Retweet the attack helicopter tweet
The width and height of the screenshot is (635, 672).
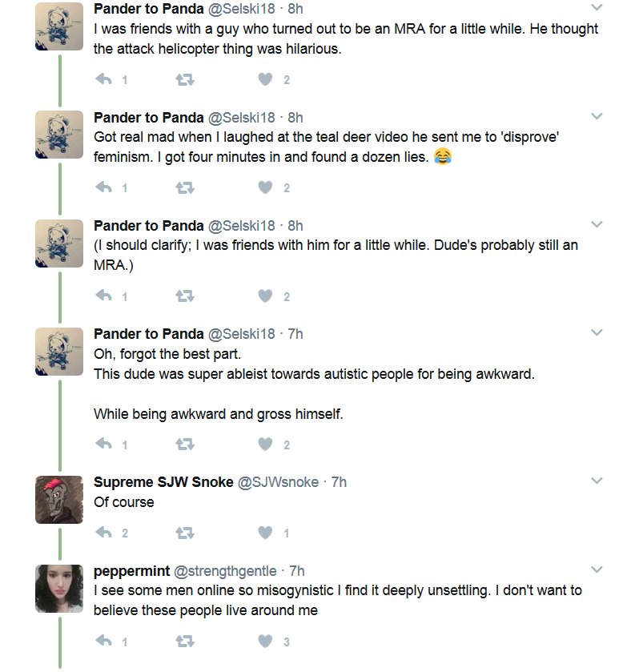pos(185,80)
